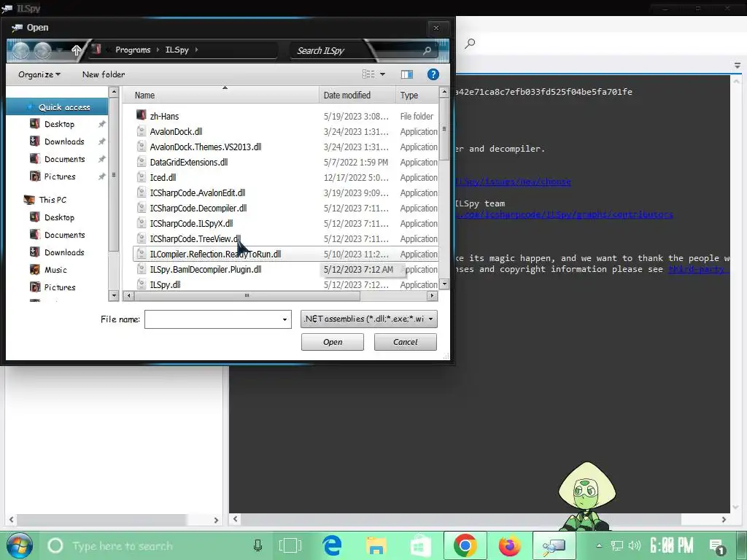Sort files by Type column header

pyautogui.click(x=417, y=96)
